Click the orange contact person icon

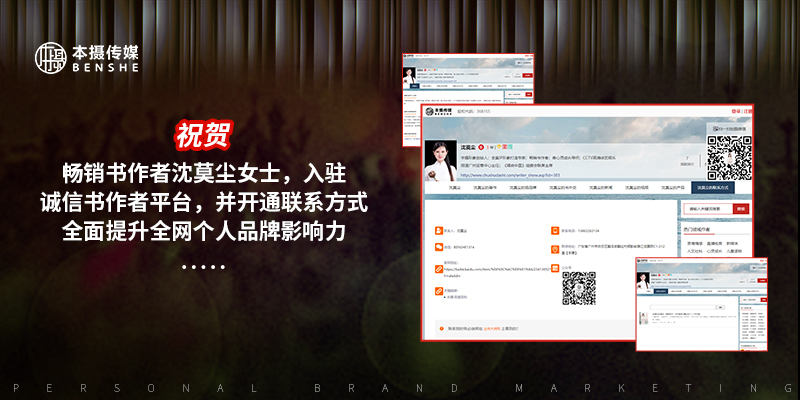click(439, 228)
